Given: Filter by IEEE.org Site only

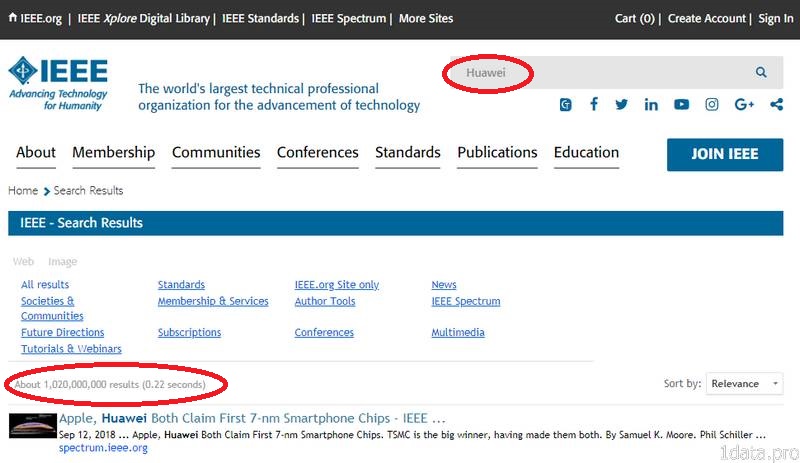Looking at the screenshot, I should point(337,284).
